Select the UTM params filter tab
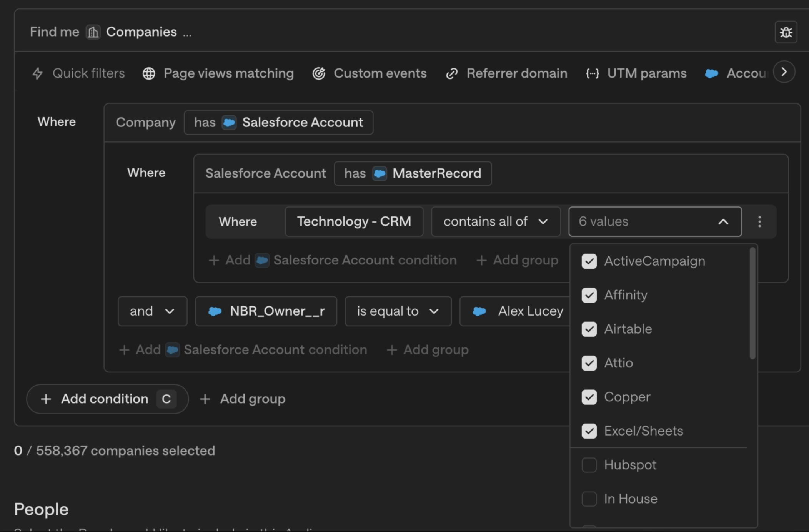 click(x=636, y=73)
